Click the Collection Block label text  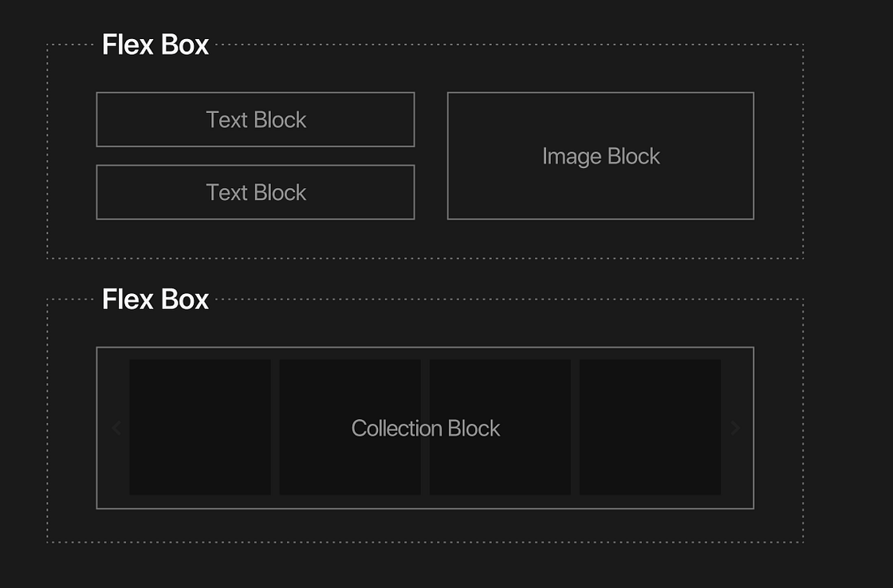(425, 428)
